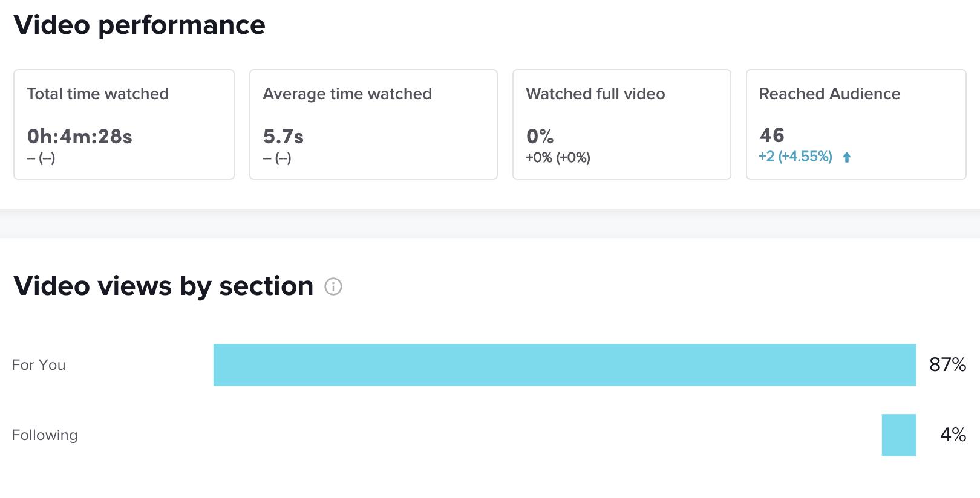
Task: Open the Reached Audience card title
Action: [x=829, y=94]
